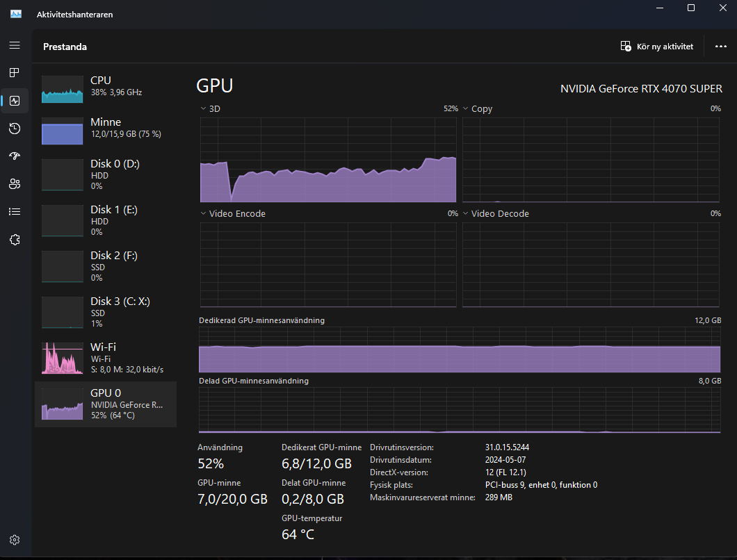The height and width of the screenshot is (560, 737).
Task: Click driver version 31.0.15.5244
Action: point(507,447)
